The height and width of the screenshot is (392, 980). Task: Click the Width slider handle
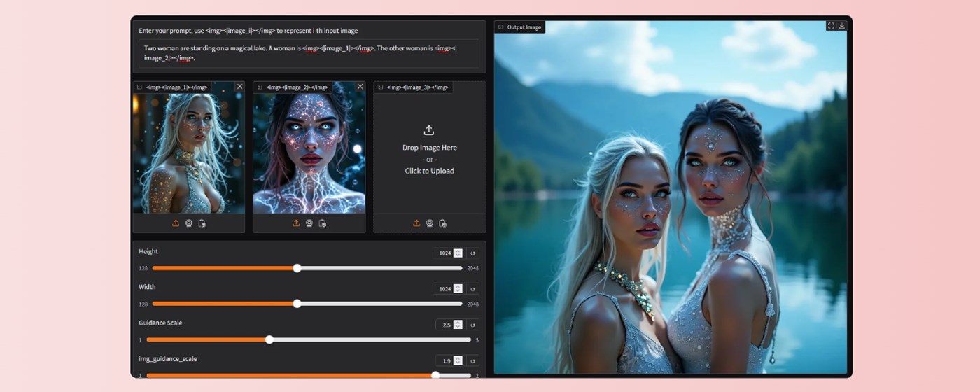click(x=297, y=304)
